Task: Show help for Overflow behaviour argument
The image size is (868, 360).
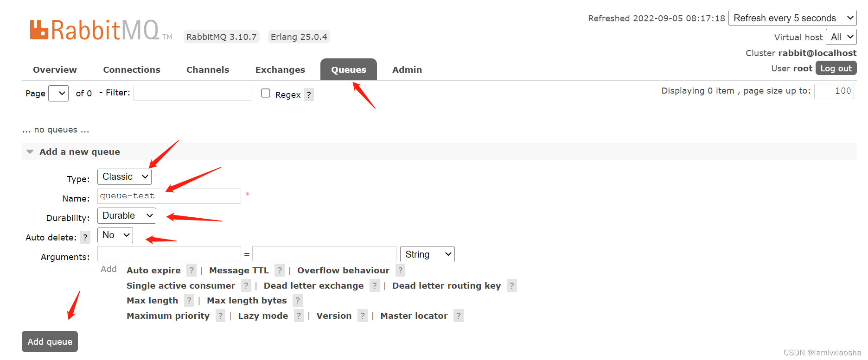Action: pos(400,270)
